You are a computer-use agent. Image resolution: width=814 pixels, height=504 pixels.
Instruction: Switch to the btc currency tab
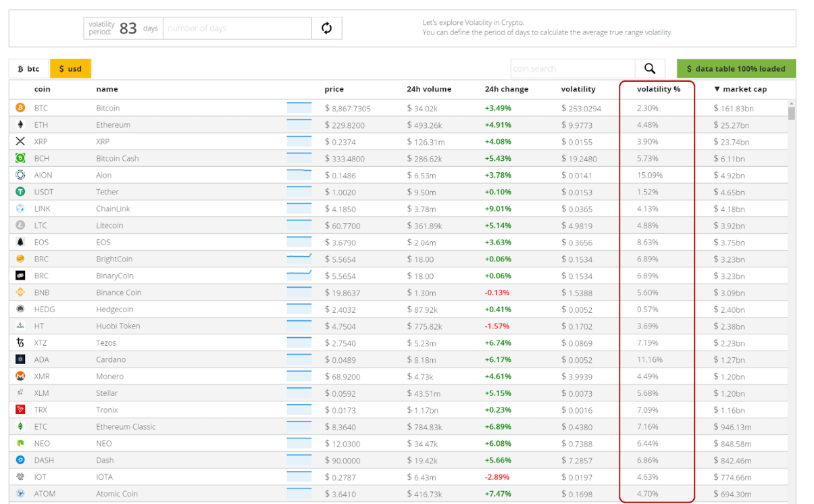[30, 69]
